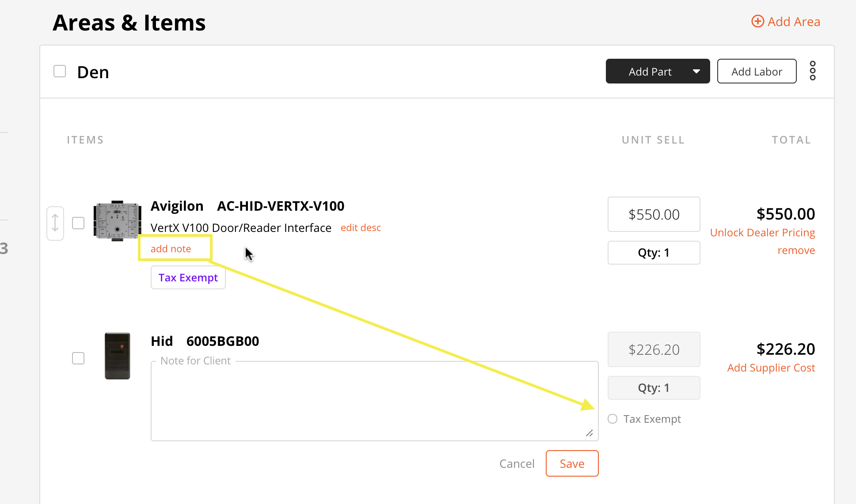Screen dimensions: 856x504
Task: Click edit desc for VertX V100 description
Action: point(361,227)
